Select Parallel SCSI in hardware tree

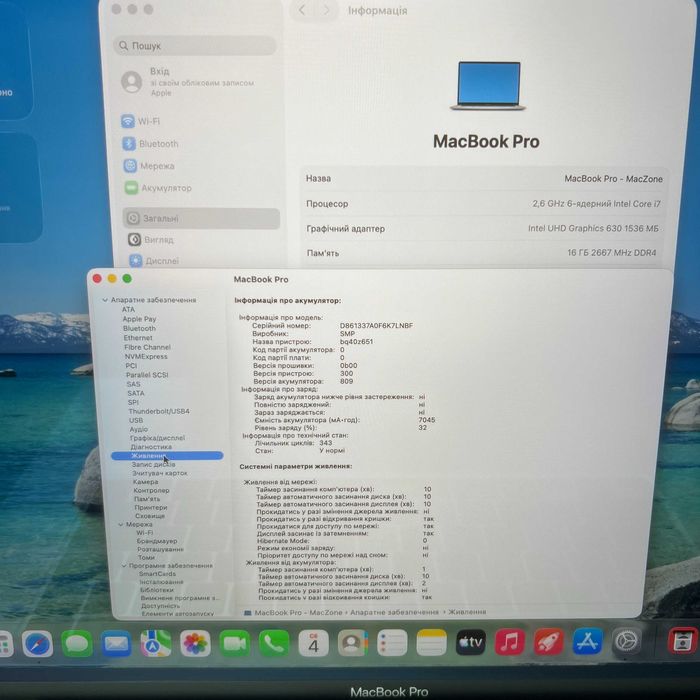[147, 375]
